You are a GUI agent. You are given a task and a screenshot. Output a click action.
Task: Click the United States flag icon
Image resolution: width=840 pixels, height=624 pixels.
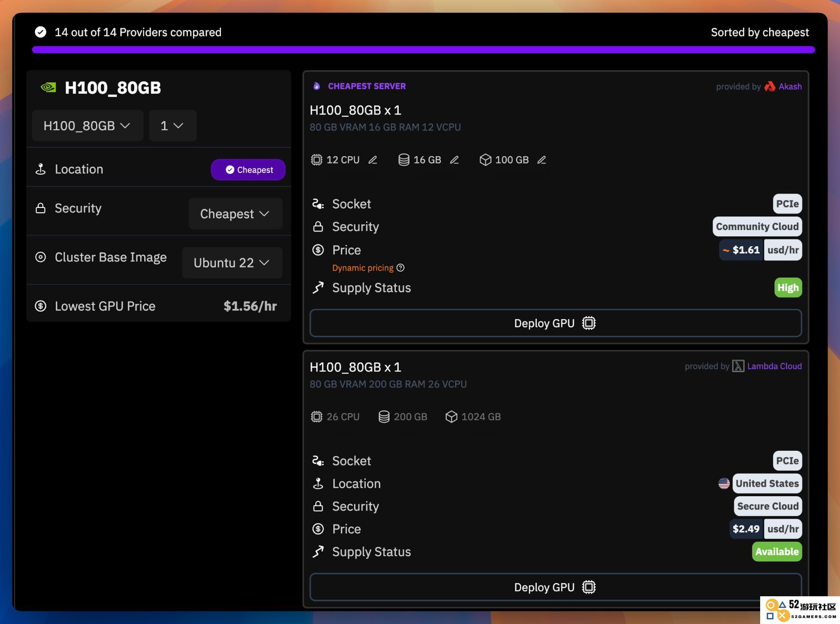click(x=724, y=483)
